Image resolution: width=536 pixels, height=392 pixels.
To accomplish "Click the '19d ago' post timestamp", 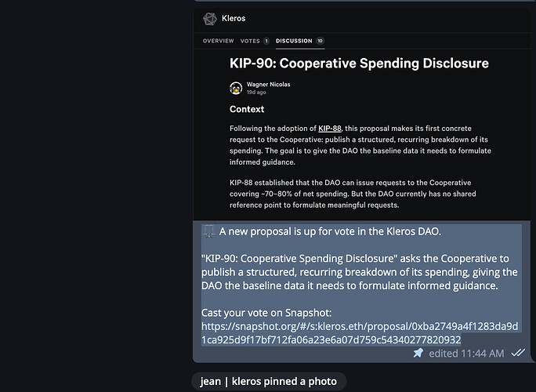I will click(x=256, y=93).
